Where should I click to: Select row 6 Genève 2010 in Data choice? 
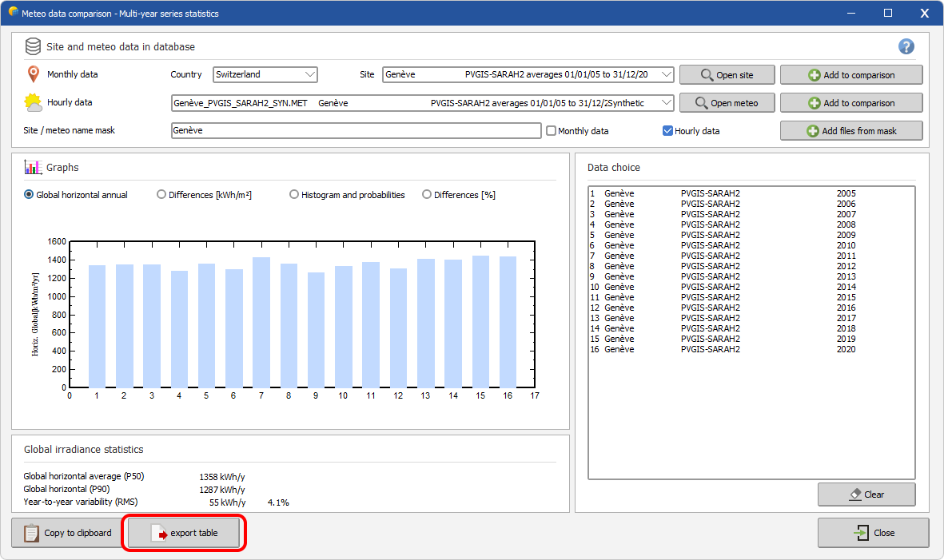[751, 245]
